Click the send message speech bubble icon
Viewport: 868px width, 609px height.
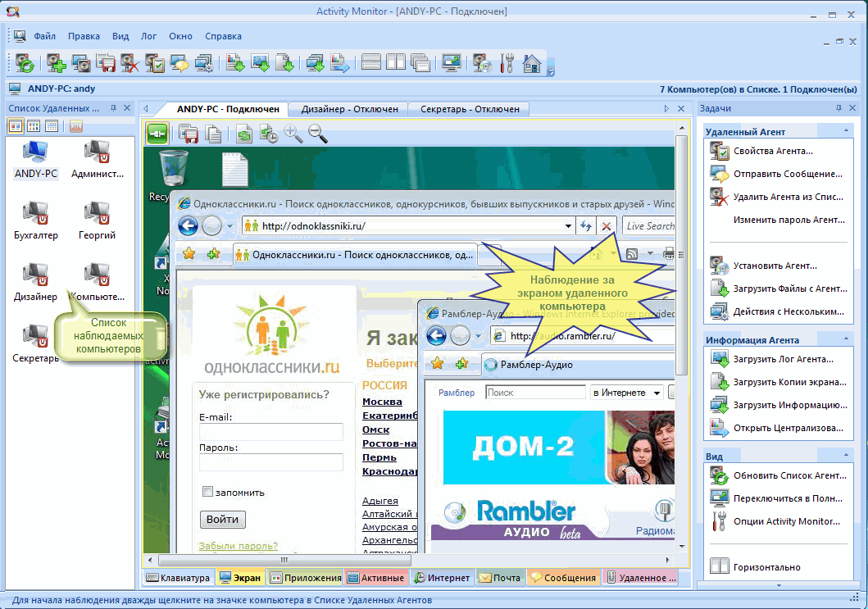(x=180, y=63)
